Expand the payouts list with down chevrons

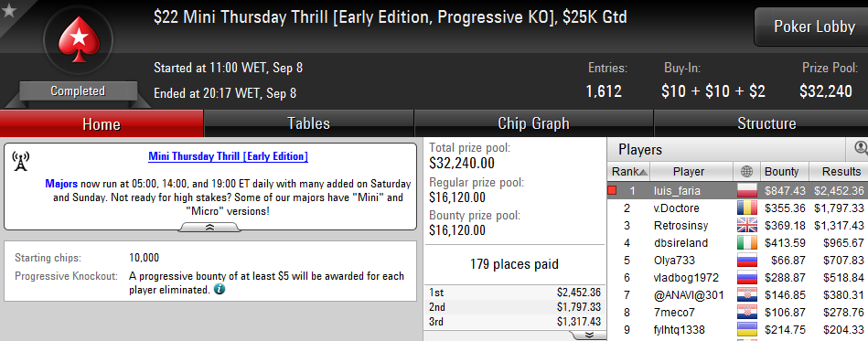pyautogui.click(x=588, y=335)
